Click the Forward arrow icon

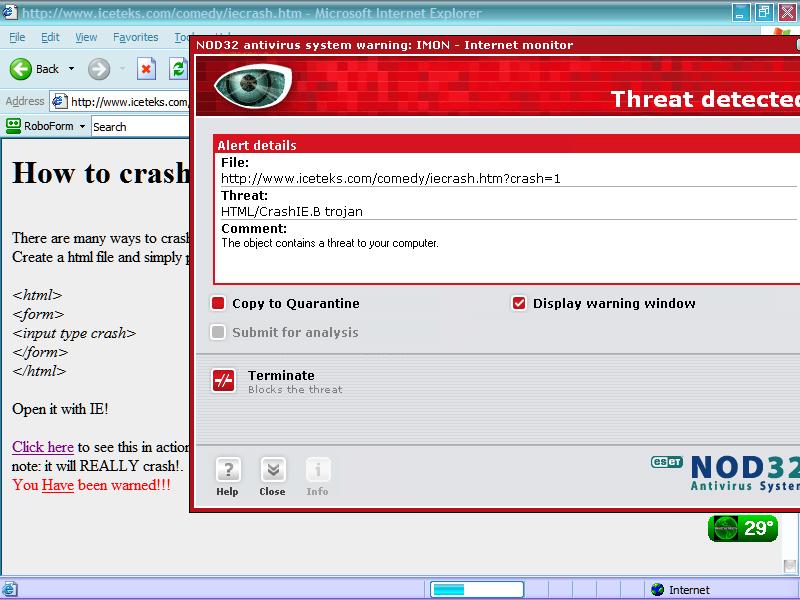pos(98,69)
